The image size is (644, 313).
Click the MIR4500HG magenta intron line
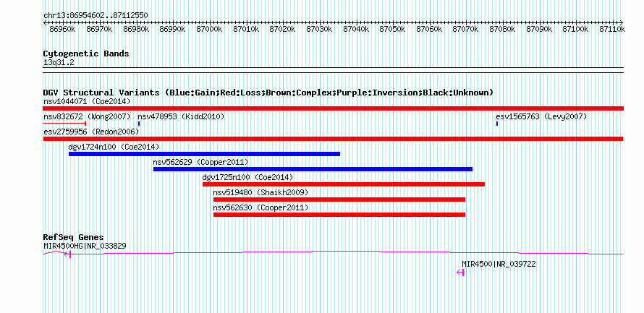334,253
